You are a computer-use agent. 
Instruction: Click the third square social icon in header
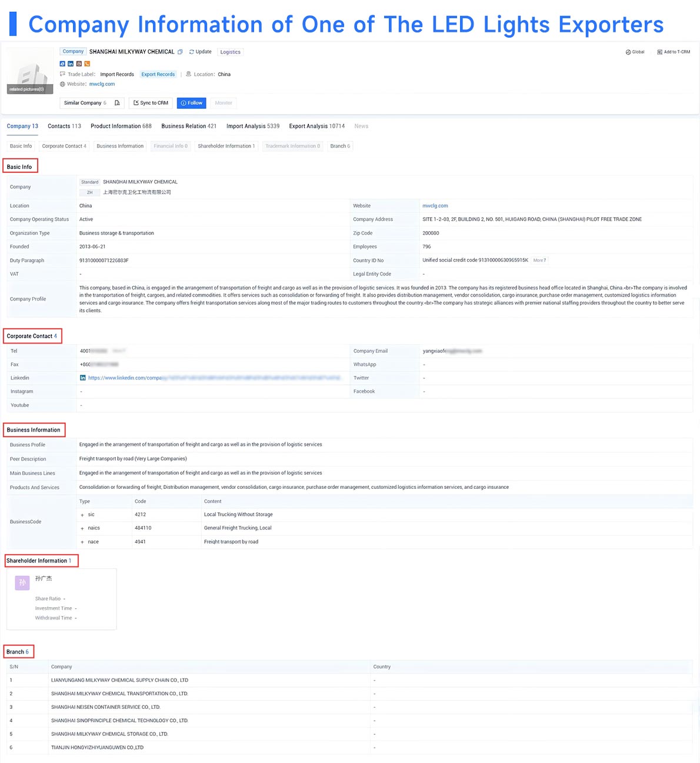79,64
